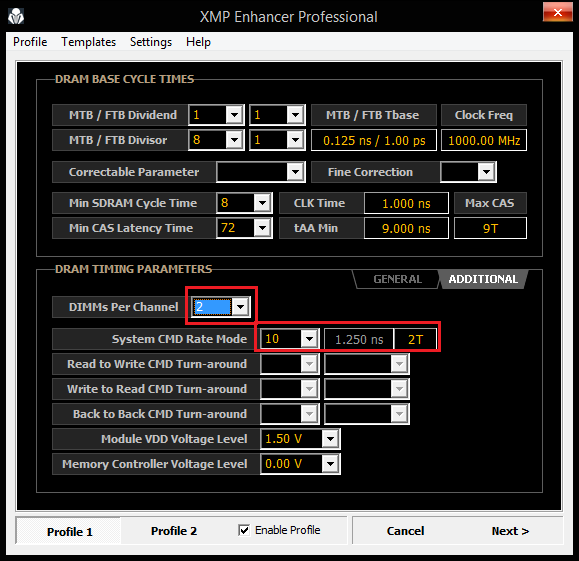This screenshot has height=561, width=579.
Task: Click the 0.125 ns / 1.00 ps field
Action: pyautogui.click(x=374, y=140)
